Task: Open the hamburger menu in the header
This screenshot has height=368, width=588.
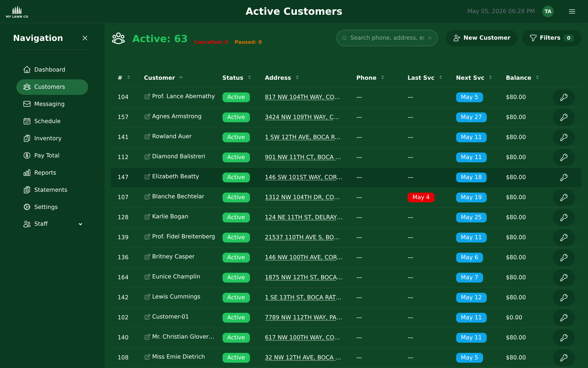Action: point(572,11)
